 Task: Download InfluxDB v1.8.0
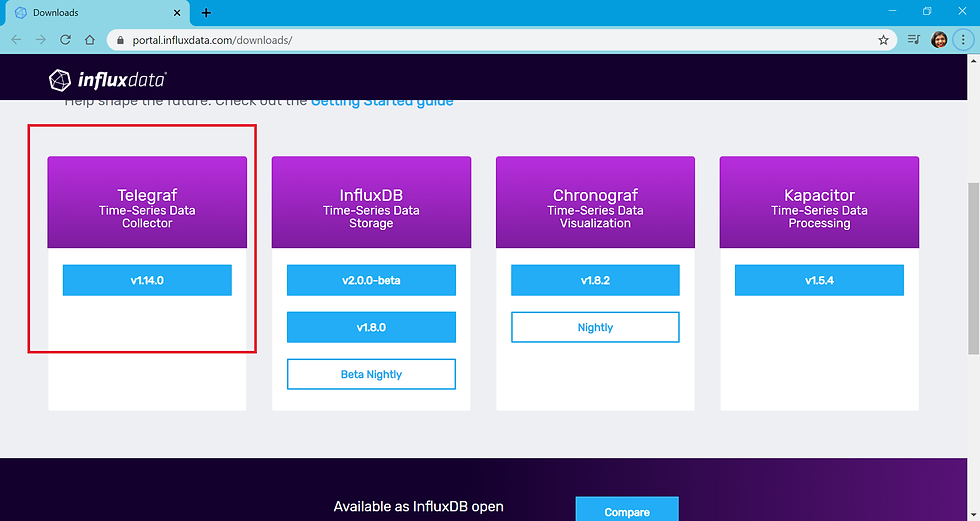tap(371, 327)
